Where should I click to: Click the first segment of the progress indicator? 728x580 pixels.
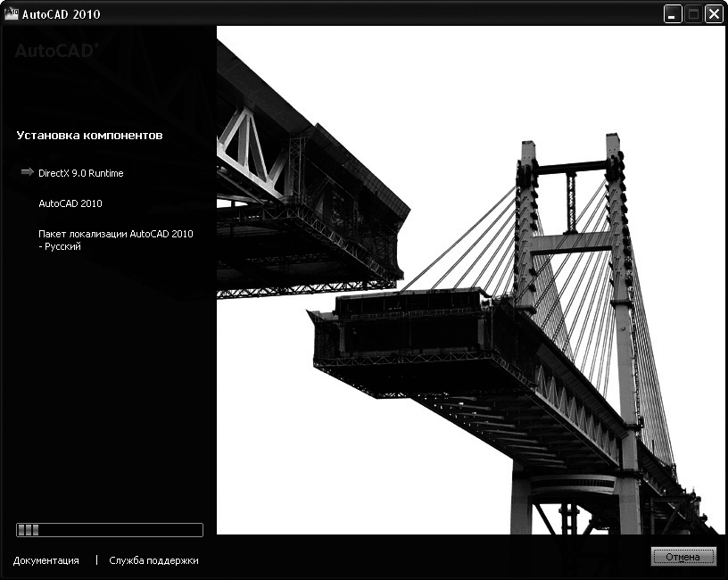tap(21, 529)
